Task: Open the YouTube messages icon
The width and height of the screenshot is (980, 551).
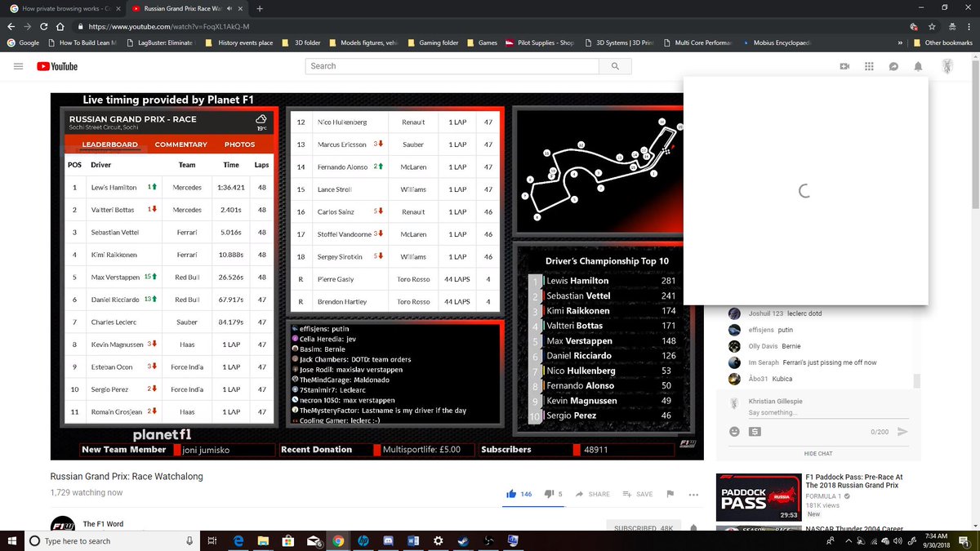Action: coord(894,66)
